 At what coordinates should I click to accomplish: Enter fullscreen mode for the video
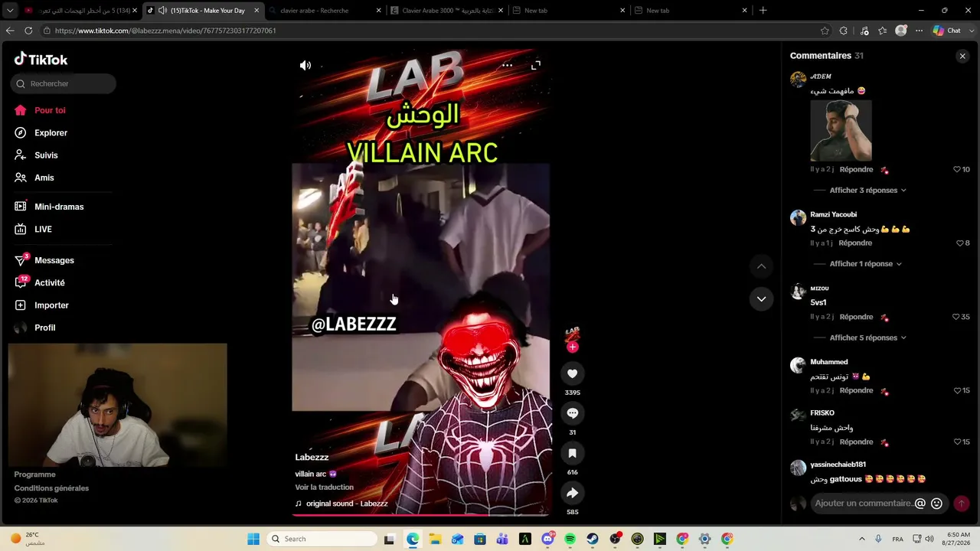click(536, 66)
